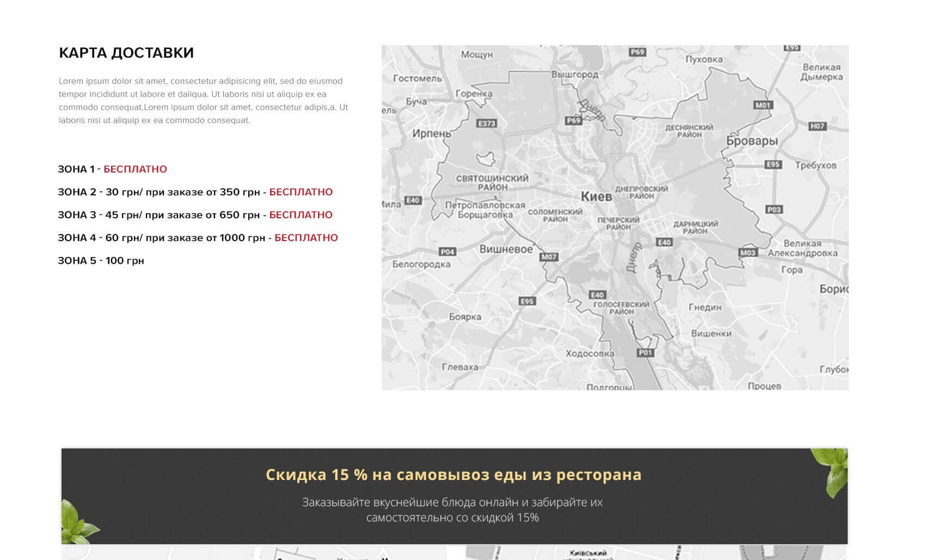This screenshot has width=925, height=560.
Task: Click "Вышгород" on the delivery map
Action: click(574, 75)
